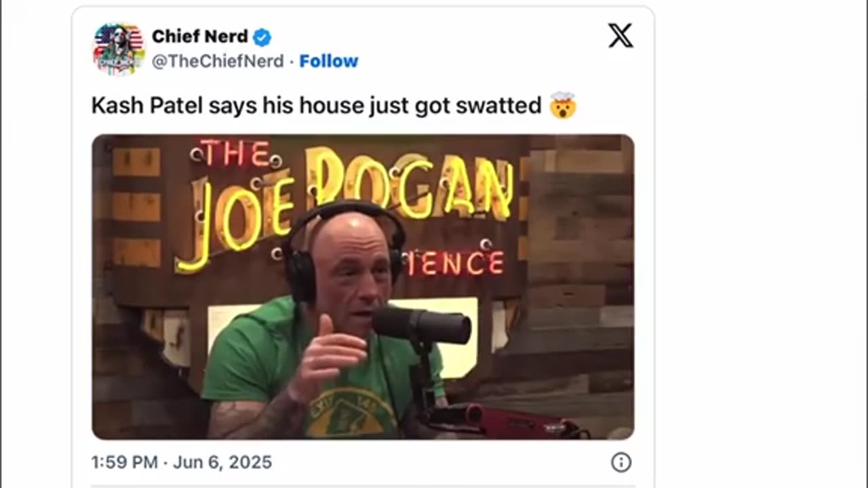The width and height of the screenshot is (868, 488).
Task: Click the word swatted in the tweet
Action: click(x=498, y=106)
